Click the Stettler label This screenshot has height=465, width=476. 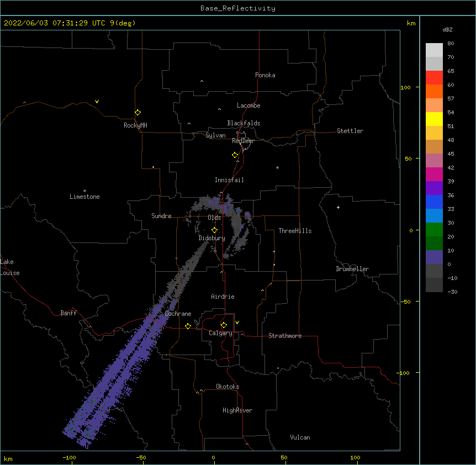[350, 131]
